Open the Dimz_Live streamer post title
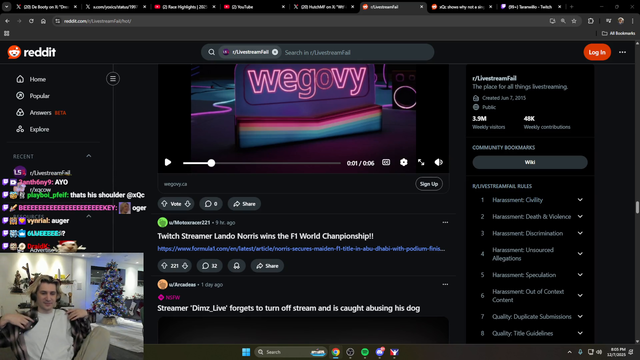The width and height of the screenshot is (640, 360). click(x=289, y=308)
